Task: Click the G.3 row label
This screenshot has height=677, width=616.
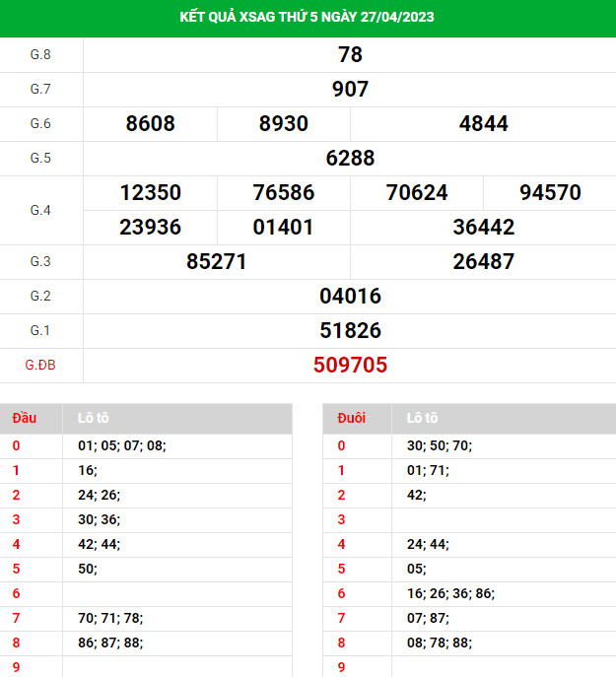Action: [40, 262]
